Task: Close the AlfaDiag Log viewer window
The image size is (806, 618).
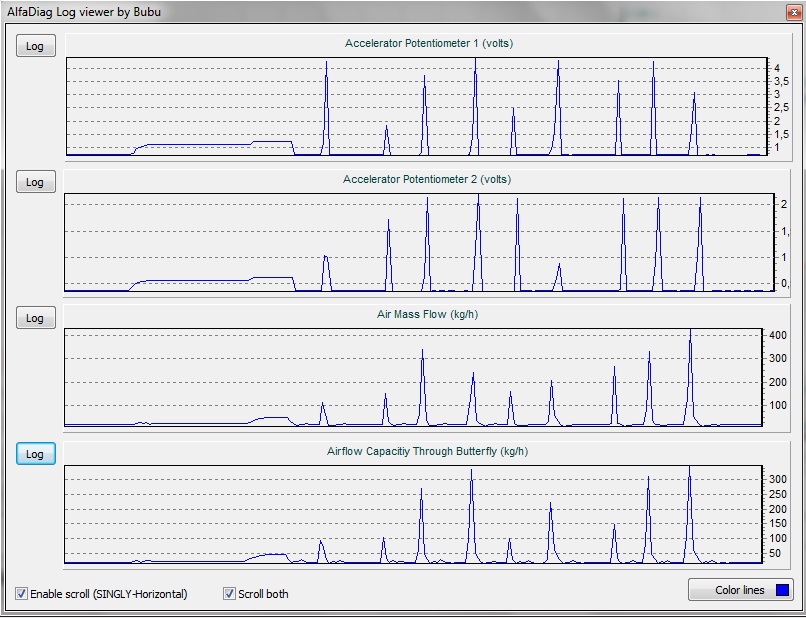Action: click(x=793, y=12)
